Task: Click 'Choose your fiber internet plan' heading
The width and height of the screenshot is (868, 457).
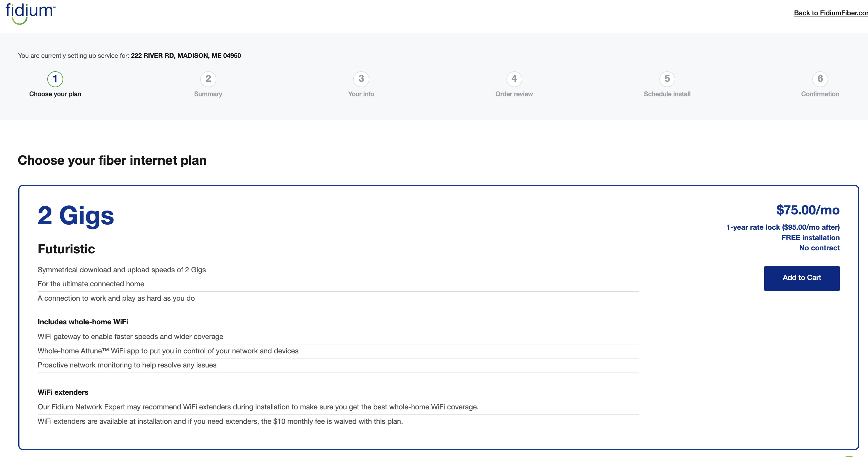Action: (x=112, y=161)
